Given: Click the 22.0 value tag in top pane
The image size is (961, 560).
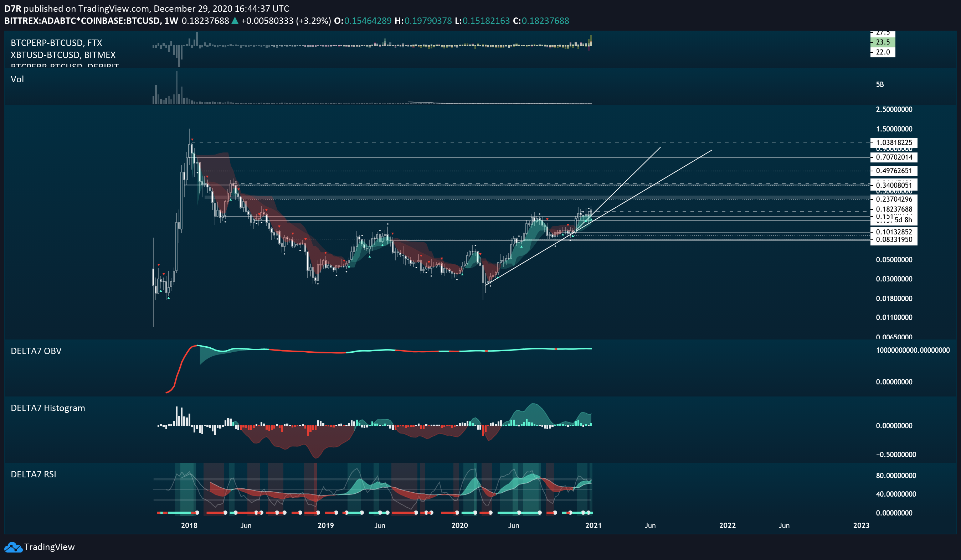Looking at the screenshot, I should 883,52.
